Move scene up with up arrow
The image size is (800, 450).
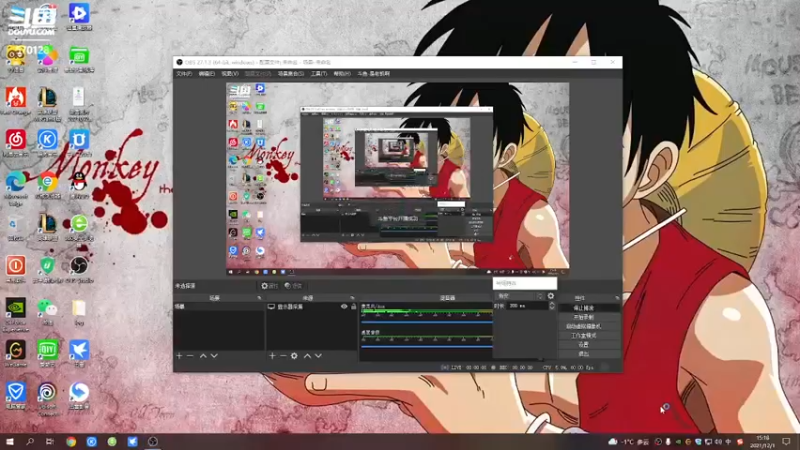203,356
